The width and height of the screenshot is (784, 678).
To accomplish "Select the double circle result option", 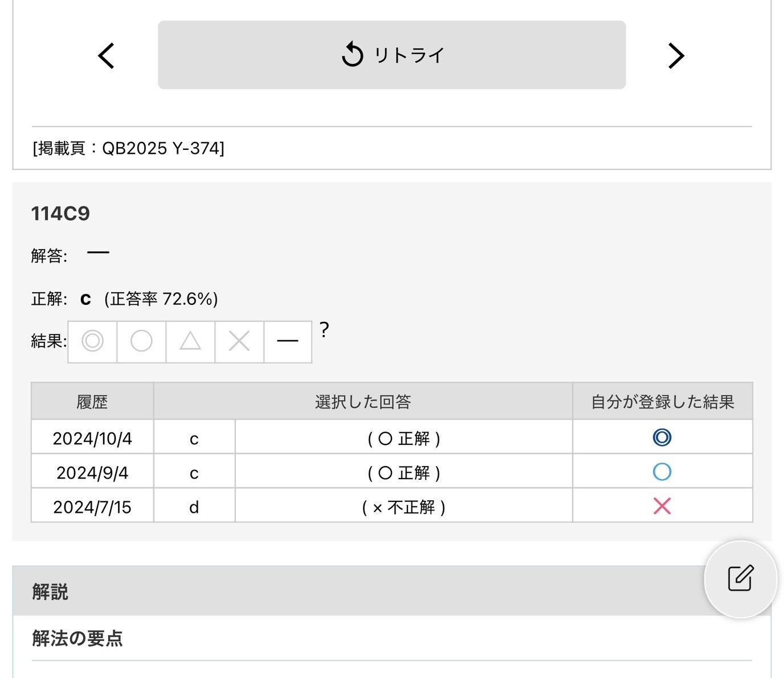I will tap(92, 341).
